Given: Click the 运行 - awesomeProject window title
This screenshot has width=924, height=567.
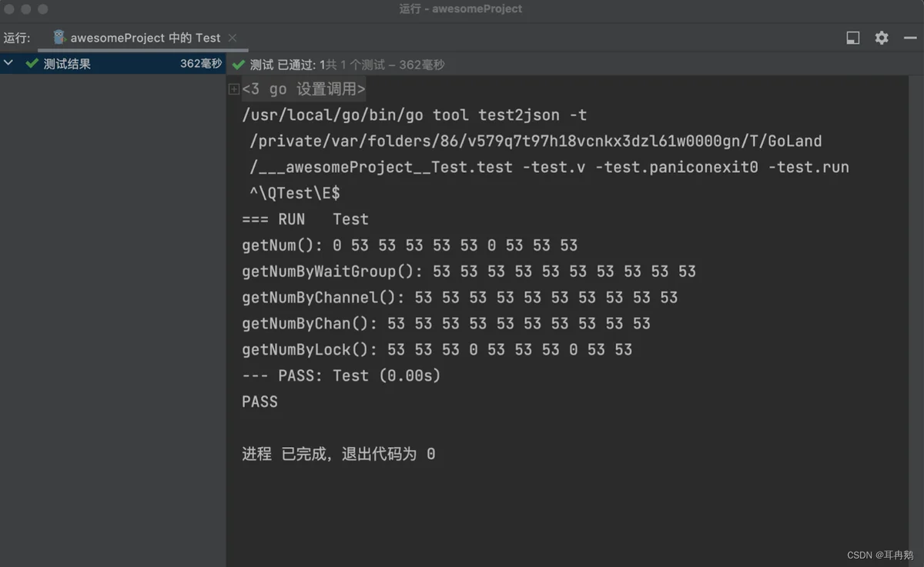Looking at the screenshot, I should [x=460, y=9].
